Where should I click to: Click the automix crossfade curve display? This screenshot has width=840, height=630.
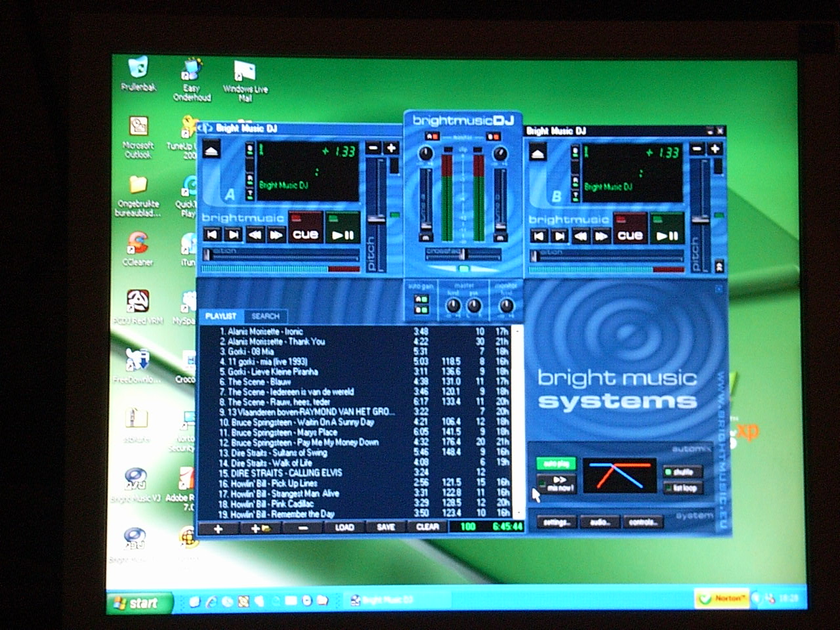[619, 476]
